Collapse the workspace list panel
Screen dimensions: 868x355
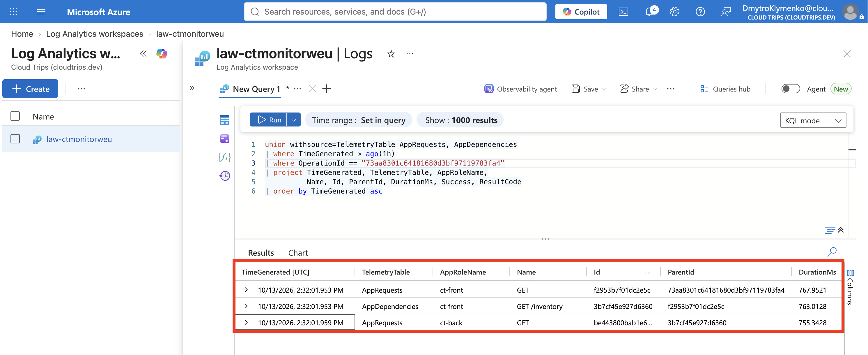pyautogui.click(x=143, y=54)
